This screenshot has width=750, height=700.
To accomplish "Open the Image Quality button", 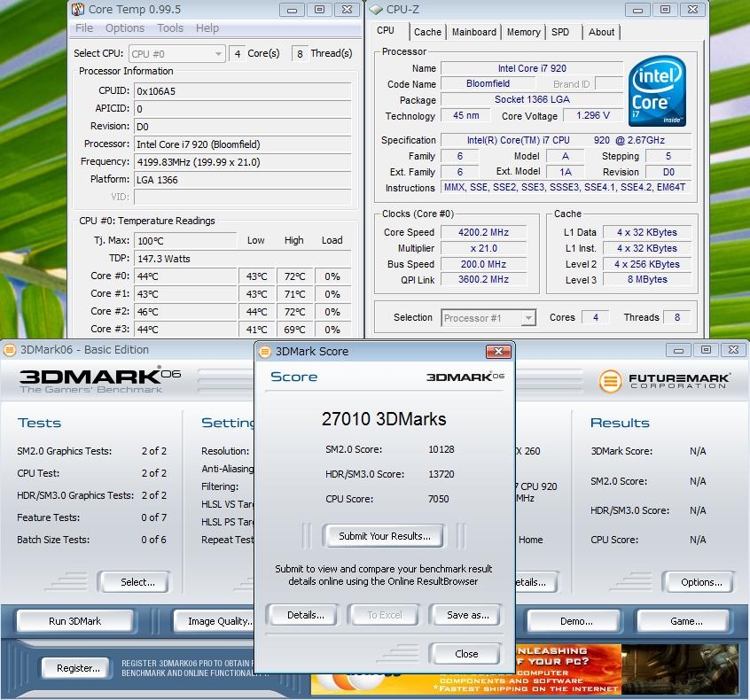I will [215, 621].
